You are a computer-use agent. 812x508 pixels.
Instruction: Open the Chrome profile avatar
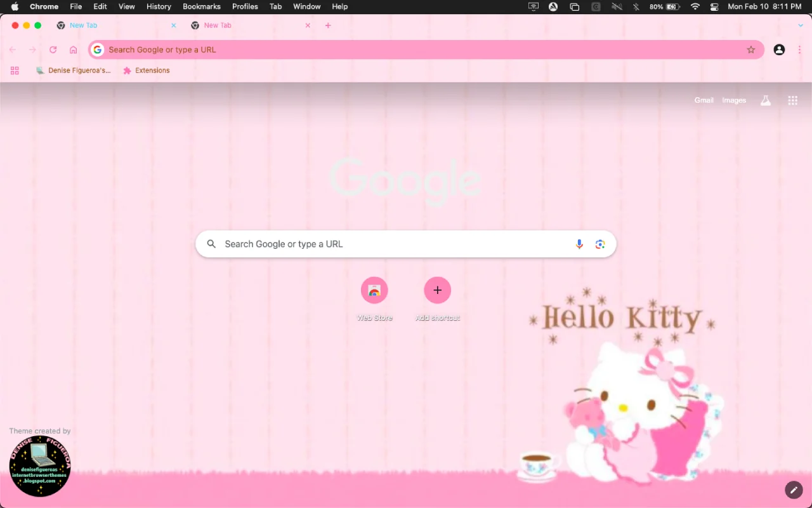click(x=779, y=50)
